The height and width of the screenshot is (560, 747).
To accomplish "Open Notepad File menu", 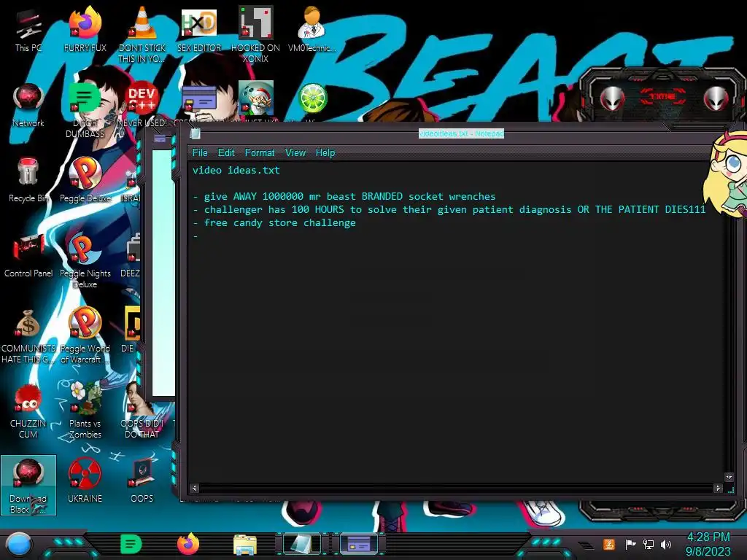I will coord(200,153).
